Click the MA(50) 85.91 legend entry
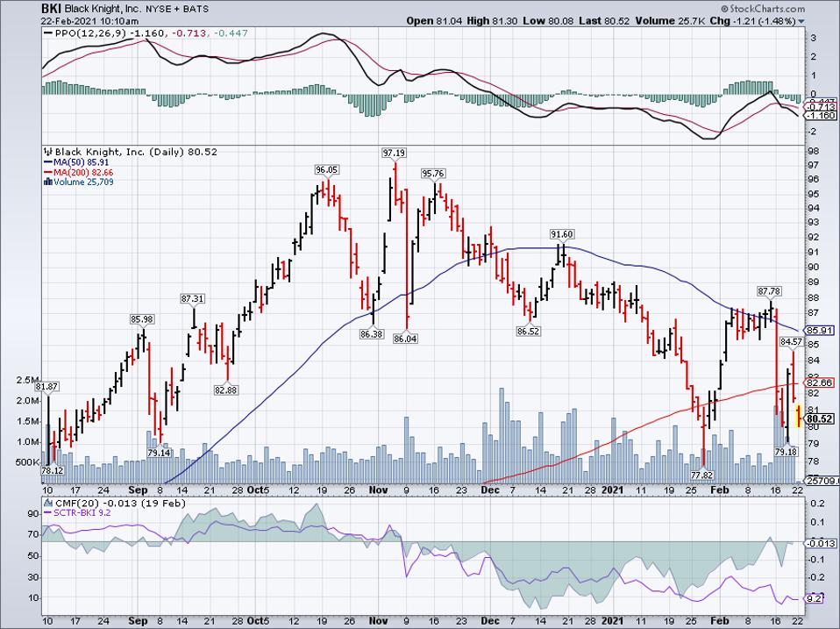This screenshot has width=840, height=629. pyautogui.click(x=81, y=162)
